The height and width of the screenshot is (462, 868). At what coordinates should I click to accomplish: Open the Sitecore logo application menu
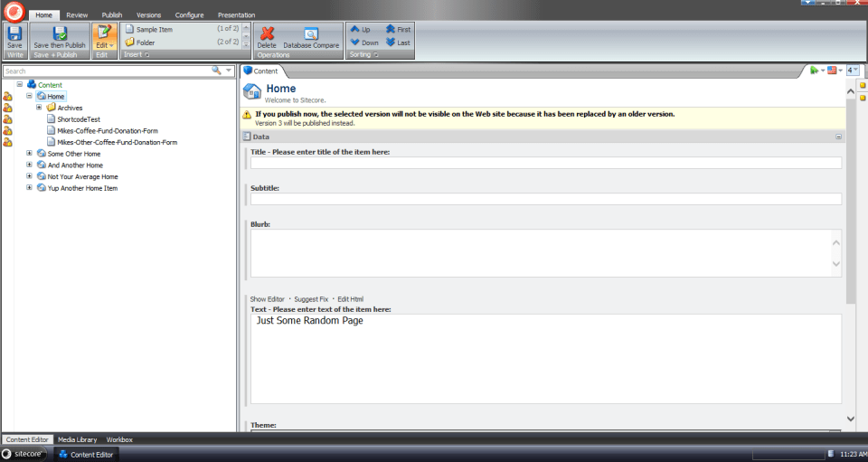point(14,11)
